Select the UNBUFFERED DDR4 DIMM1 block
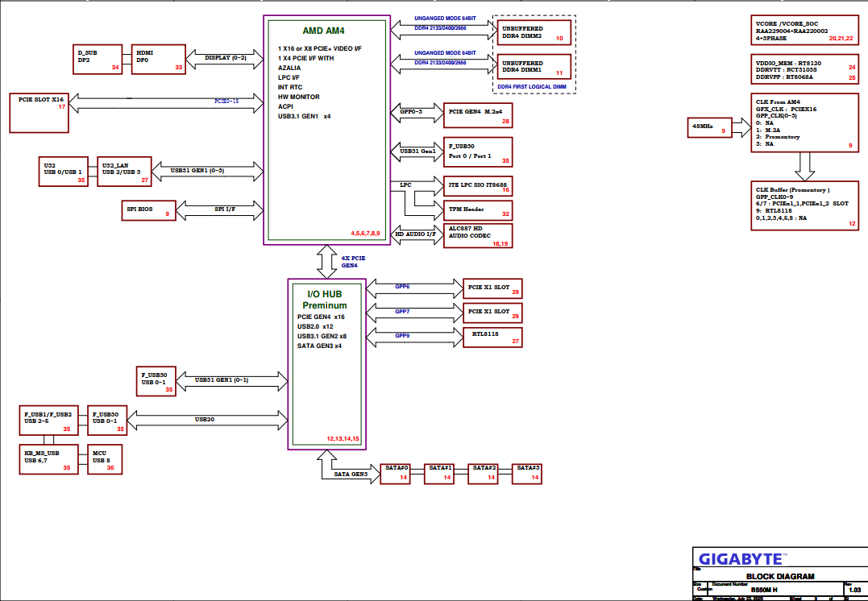868x601 pixels. tap(534, 67)
